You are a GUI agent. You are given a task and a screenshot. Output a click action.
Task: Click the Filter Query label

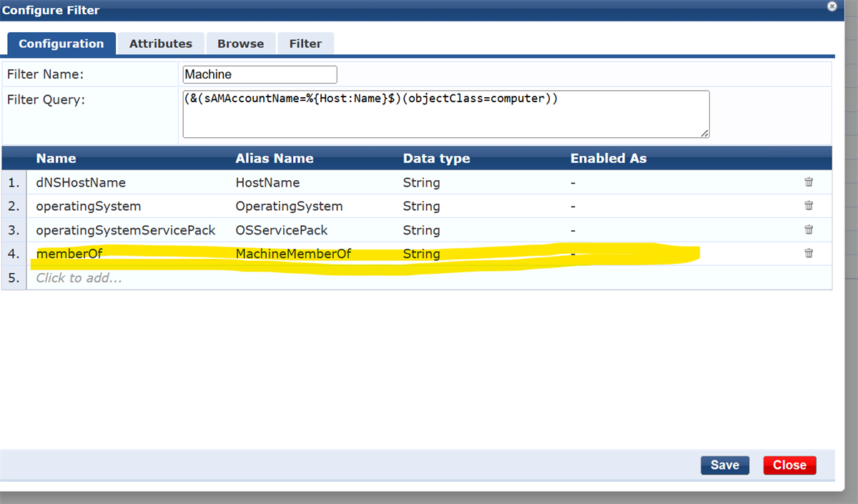point(46,99)
